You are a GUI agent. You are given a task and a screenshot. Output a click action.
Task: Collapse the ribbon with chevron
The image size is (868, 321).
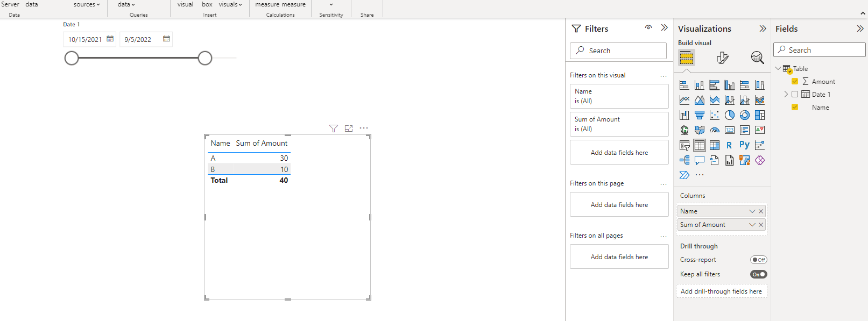(863, 13)
